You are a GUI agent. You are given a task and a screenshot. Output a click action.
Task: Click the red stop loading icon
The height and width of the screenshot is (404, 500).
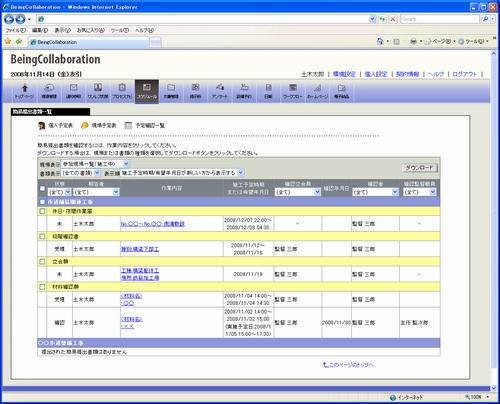(x=393, y=19)
